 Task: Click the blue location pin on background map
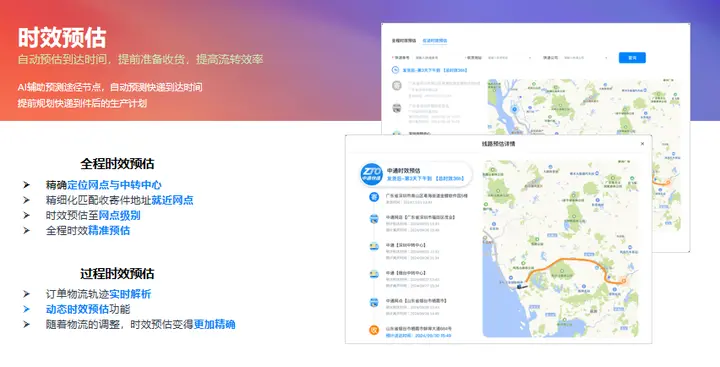point(515,109)
